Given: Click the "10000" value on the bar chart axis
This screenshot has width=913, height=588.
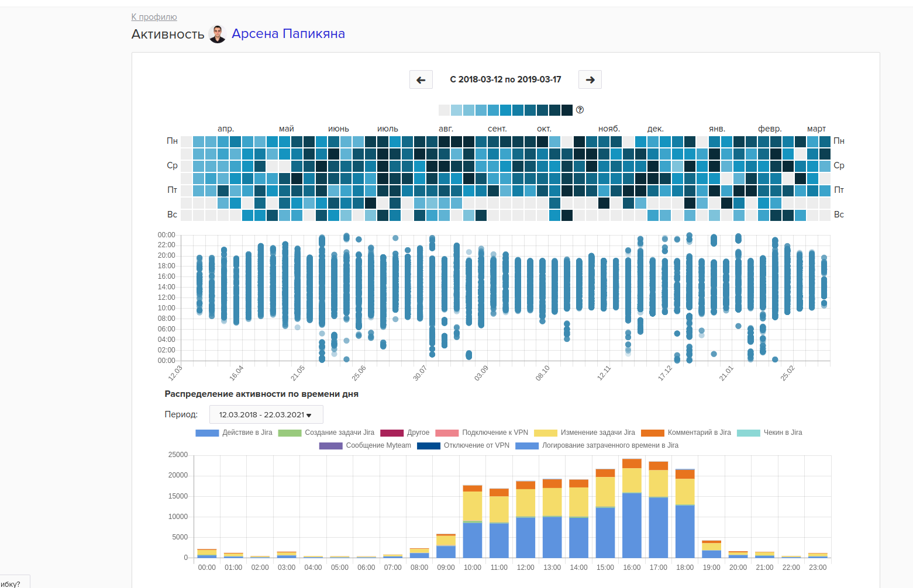Looking at the screenshot, I should 178,517.
